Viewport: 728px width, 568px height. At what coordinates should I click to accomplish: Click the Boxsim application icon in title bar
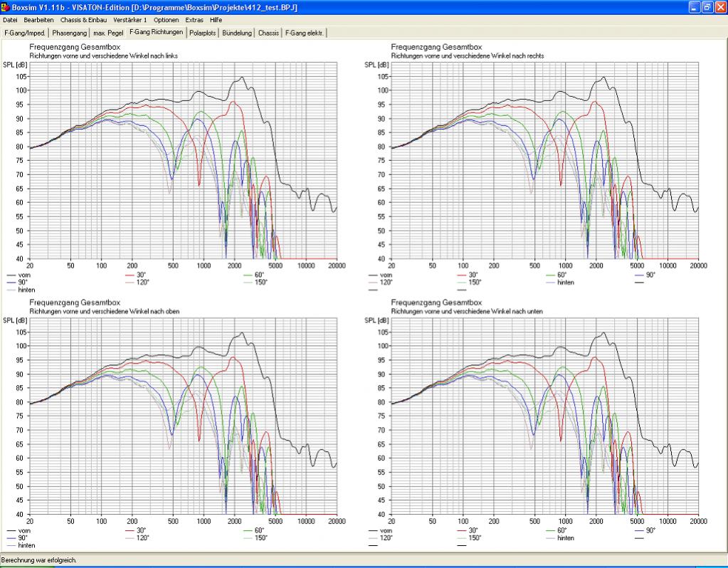[x=6, y=7]
